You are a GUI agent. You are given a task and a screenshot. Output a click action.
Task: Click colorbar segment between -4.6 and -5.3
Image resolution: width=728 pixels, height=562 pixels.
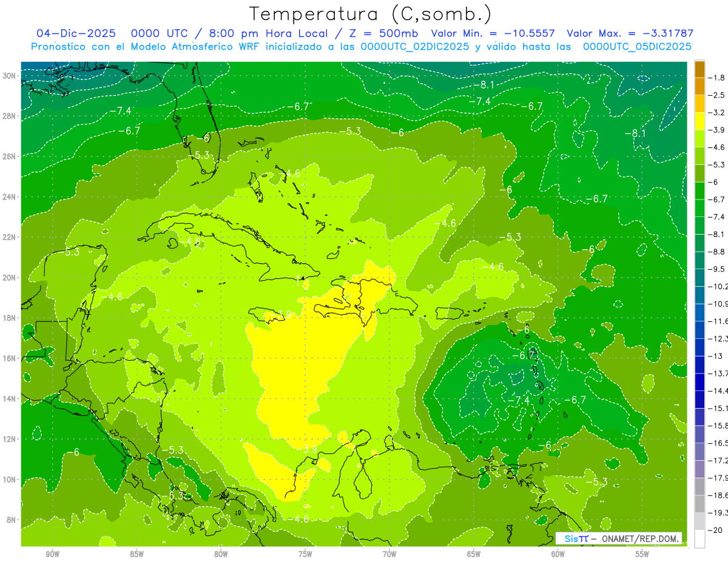[x=699, y=156]
